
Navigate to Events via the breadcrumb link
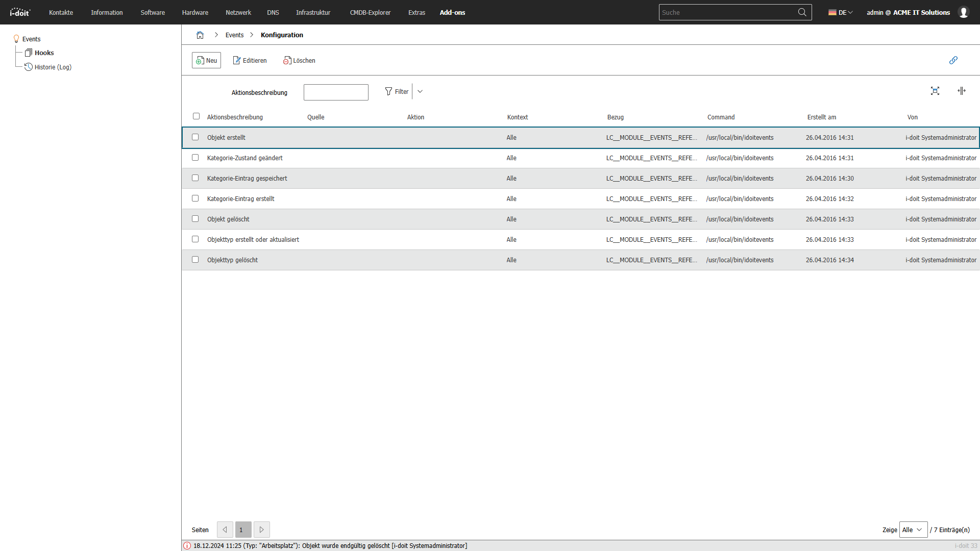234,35
